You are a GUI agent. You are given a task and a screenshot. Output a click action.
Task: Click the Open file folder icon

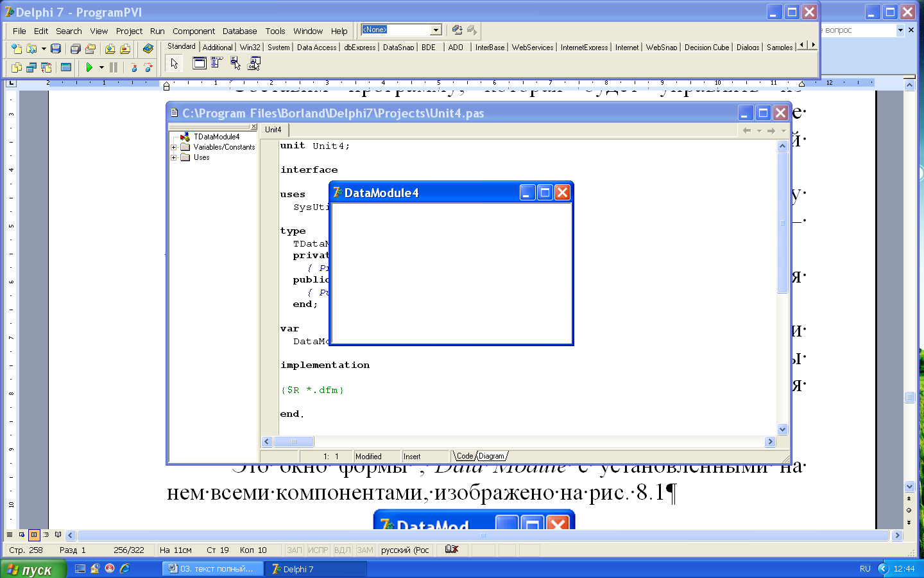point(31,49)
